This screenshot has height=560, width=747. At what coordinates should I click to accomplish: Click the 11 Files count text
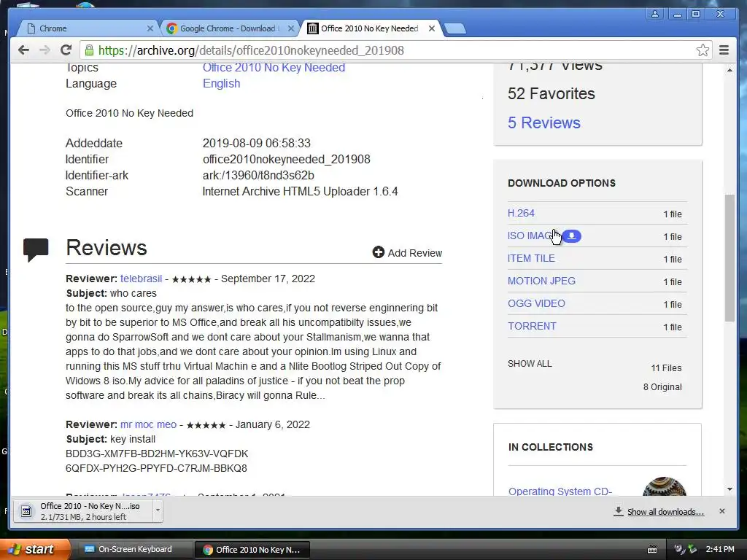coord(666,368)
